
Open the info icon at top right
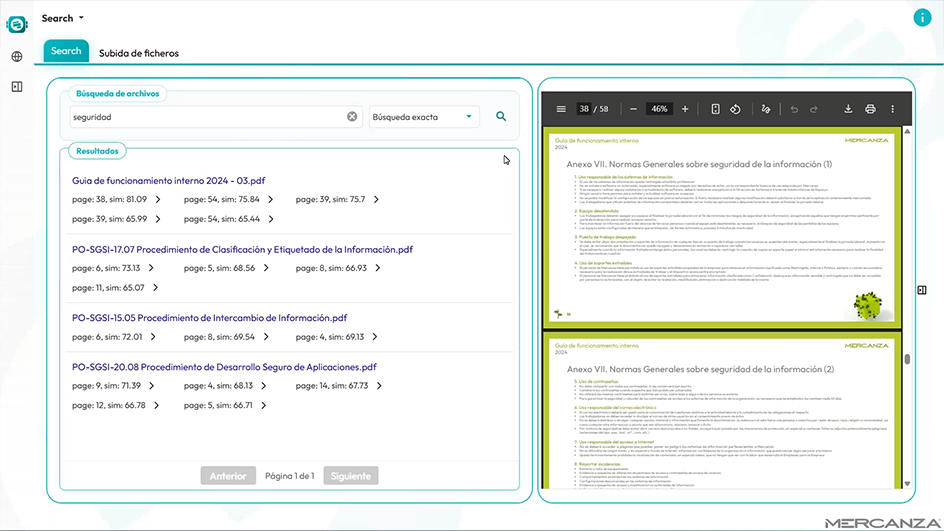921,17
